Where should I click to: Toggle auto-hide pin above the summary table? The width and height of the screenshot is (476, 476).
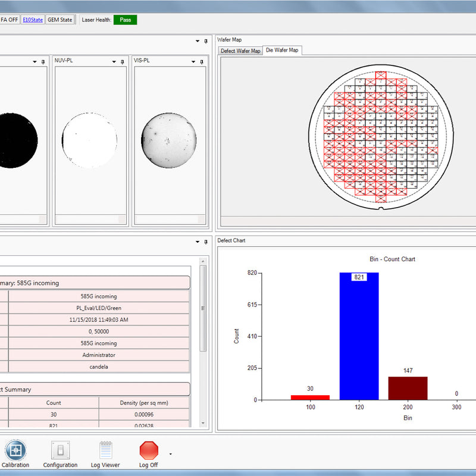pyautogui.click(x=205, y=242)
